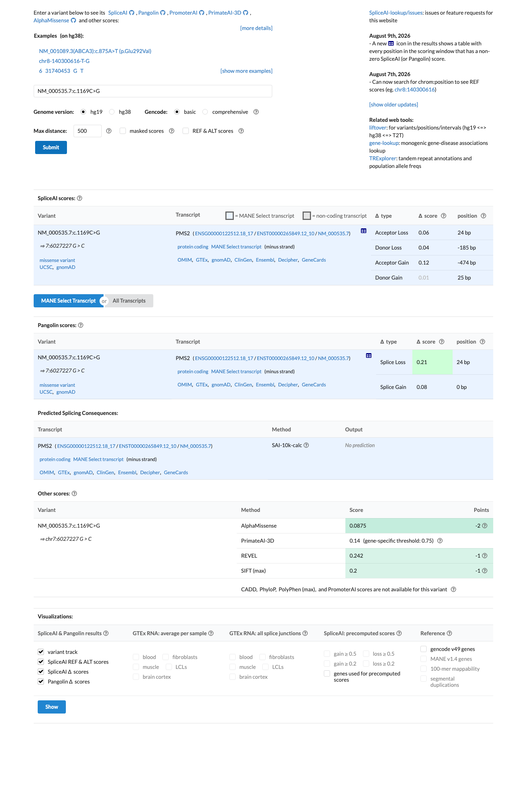Viewport: 532px width, 805px height.
Task: Click the SIFT points help icon
Action: point(485,571)
